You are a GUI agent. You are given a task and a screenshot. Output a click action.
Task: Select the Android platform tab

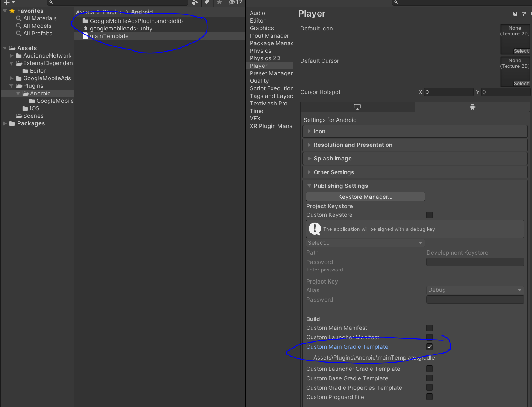[473, 107]
